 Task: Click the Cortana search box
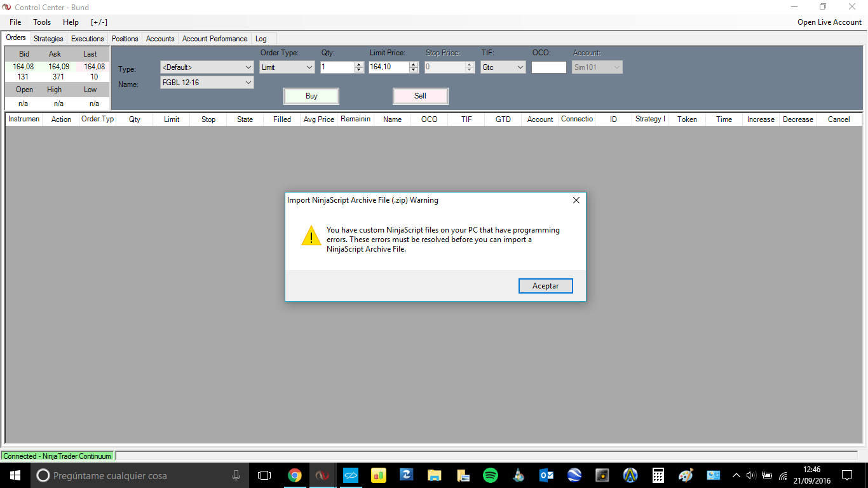[140, 475]
